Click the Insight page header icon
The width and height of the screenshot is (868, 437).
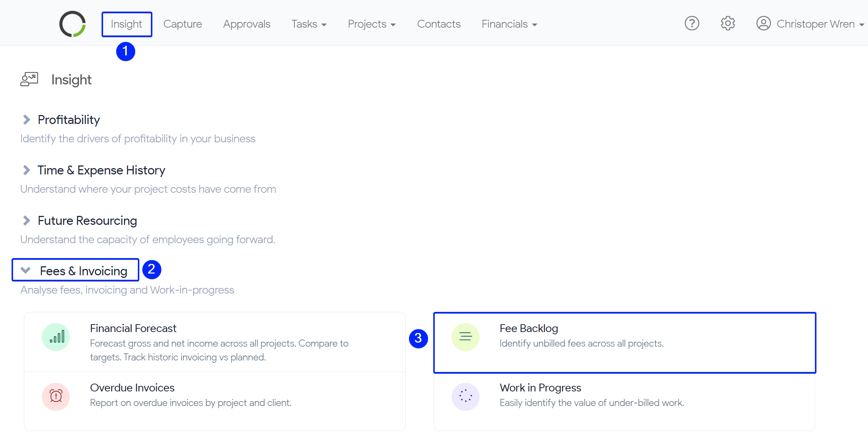click(x=29, y=79)
